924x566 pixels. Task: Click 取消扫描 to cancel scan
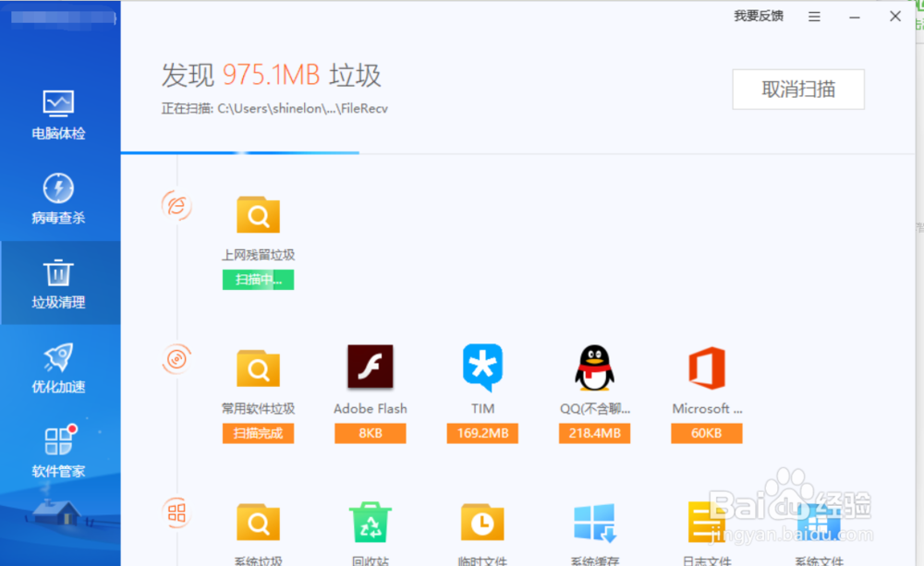tap(798, 89)
